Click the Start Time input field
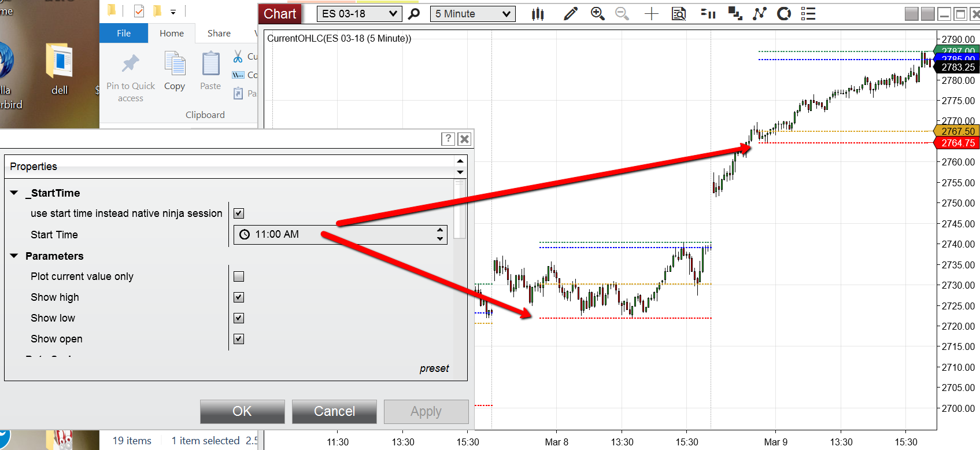The height and width of the screenshot is (450, 980). (340, 234)
